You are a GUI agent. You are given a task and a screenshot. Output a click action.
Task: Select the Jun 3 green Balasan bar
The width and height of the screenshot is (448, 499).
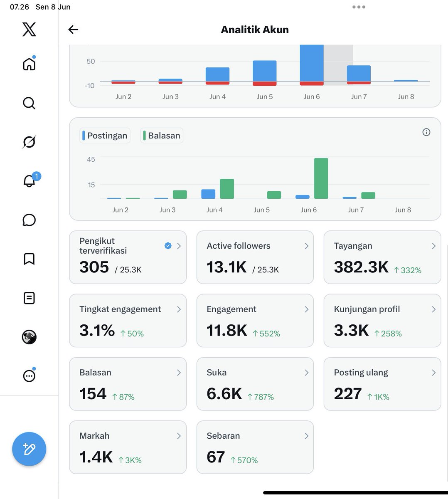coord(180,195)
